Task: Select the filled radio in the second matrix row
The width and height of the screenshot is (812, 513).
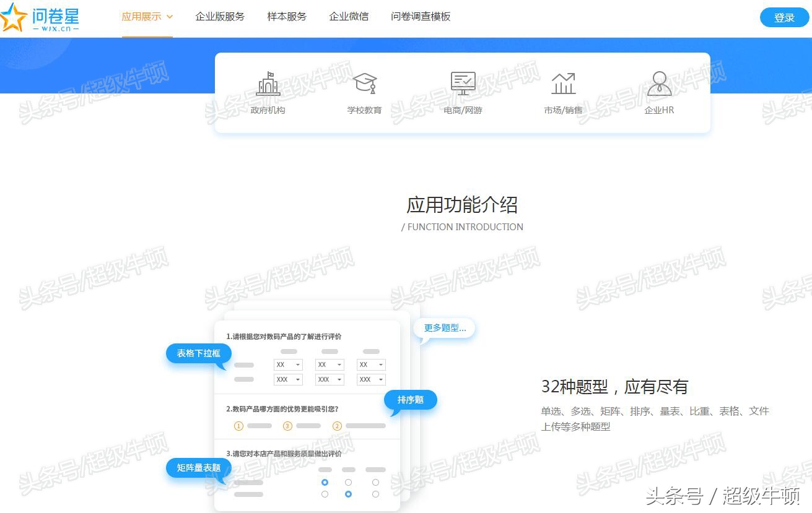Action: tap(348, 494)
